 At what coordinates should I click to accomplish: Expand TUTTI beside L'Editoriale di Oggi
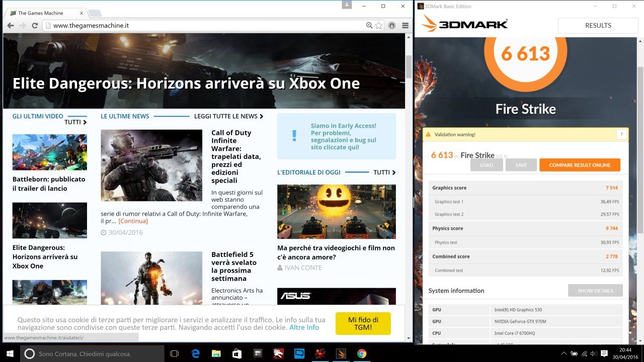384,172
